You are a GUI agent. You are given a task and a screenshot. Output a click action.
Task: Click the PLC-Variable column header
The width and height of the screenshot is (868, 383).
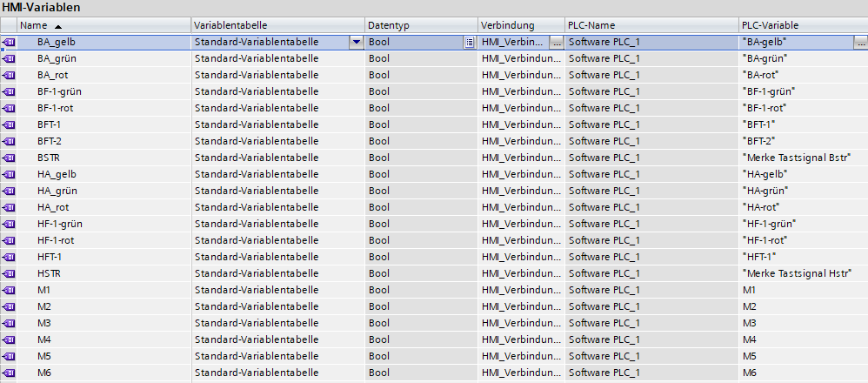point(802,25)
